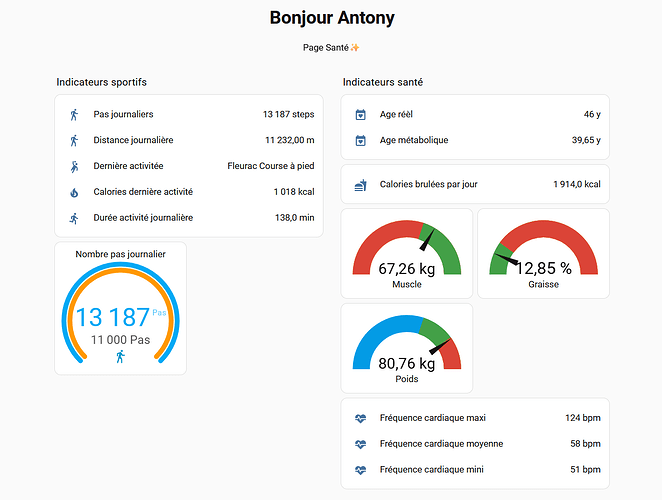The image size is (662, 500).
Task: Click the 124 bpm max heart rate value
Action: (x=583, y=418)
